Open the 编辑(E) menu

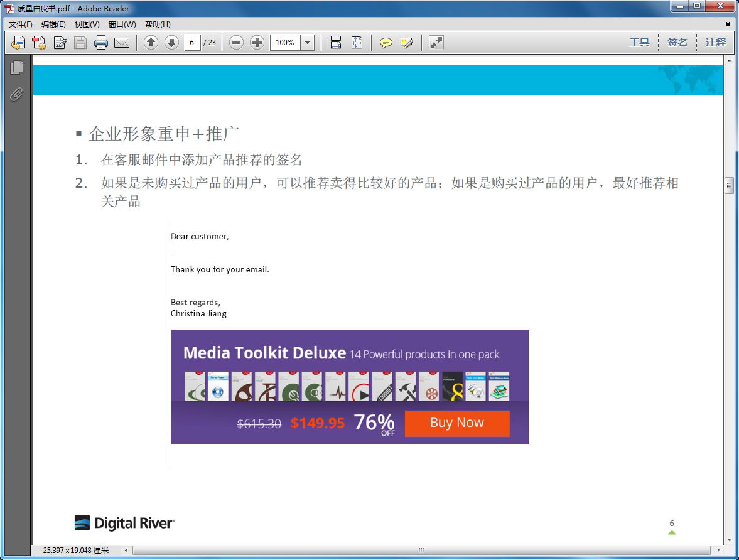click(x=53, y=24)
